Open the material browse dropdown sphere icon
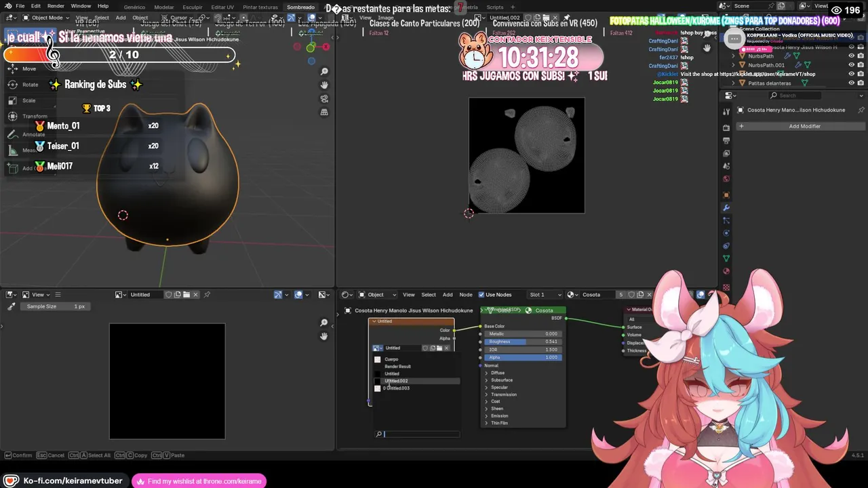868x488 pixels. pyautogui.click(x=572, y=295)
